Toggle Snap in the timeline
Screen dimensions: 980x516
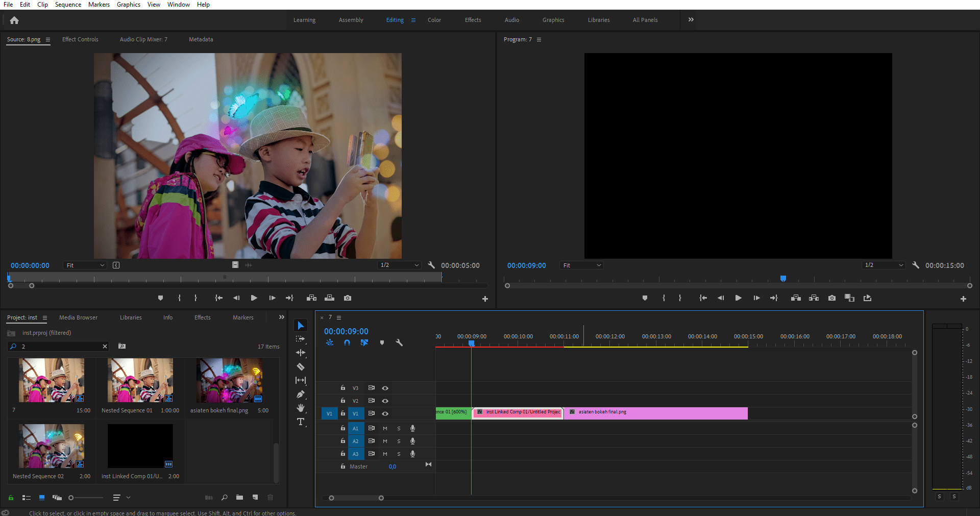pos(347,342)
